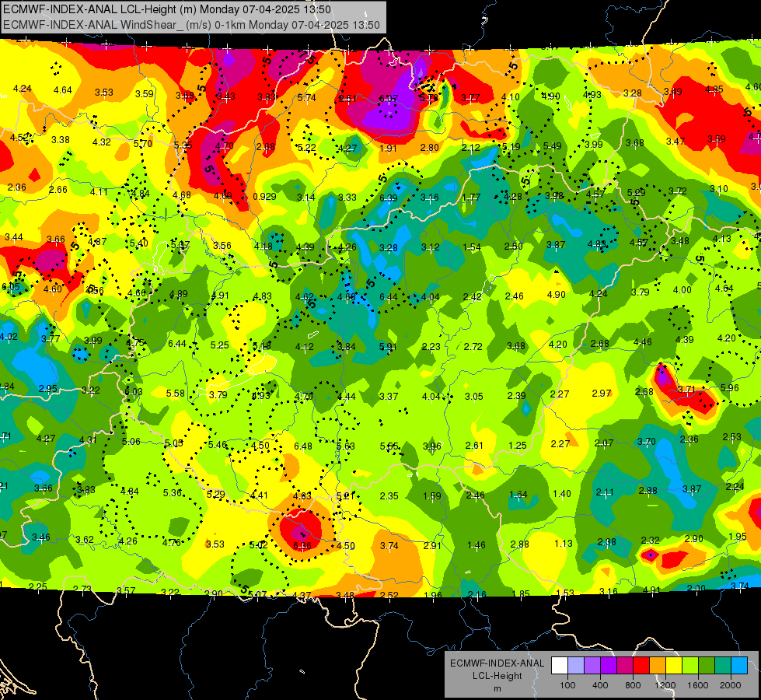The width and height of the screenshot is (761, 700).
Task: Click the wind shear value '3.05'
Action: (474, 397)
